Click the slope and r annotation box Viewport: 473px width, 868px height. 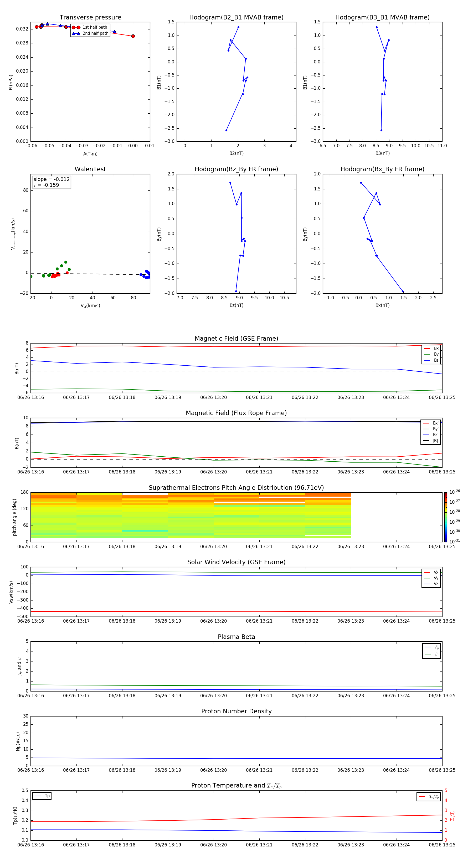pos(52,182)
